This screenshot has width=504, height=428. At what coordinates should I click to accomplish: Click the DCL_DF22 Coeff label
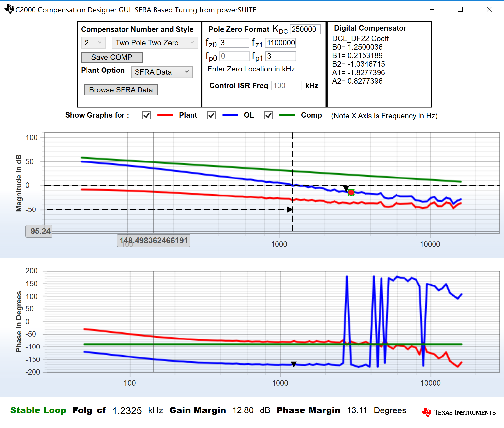click(x=360, y=38)
